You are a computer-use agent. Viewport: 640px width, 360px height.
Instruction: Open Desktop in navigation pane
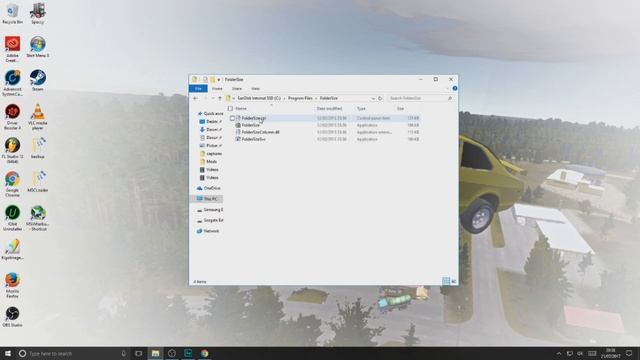[211, 122]
